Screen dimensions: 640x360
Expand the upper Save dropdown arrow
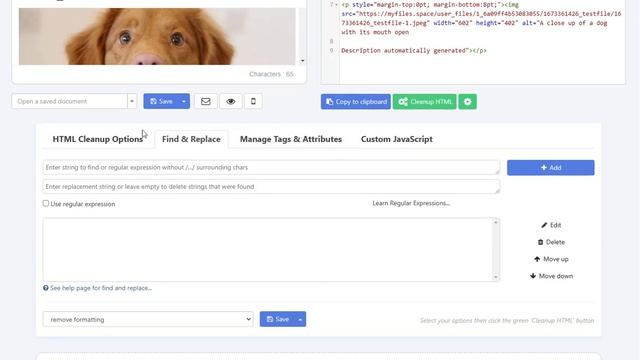pyautogui.click(x=184, y=101)
